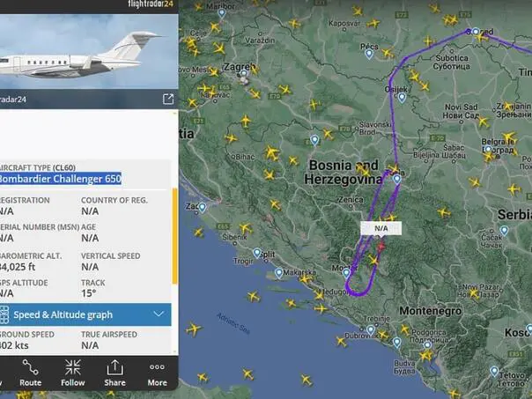This screenshot has width=532, height=399.
Task: Select the Pécs airport marker
Action: point(369,54)
